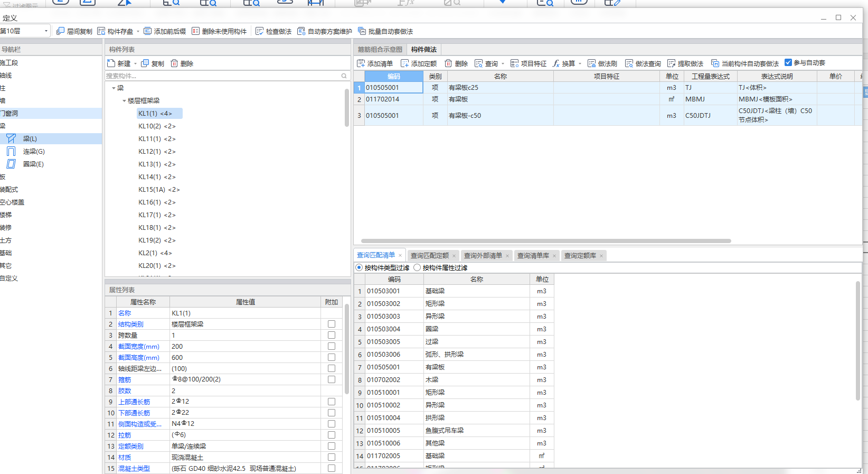Click the search magnifier in 搜索构件 box
Screen dimensions: 868x474
(344, 76)
